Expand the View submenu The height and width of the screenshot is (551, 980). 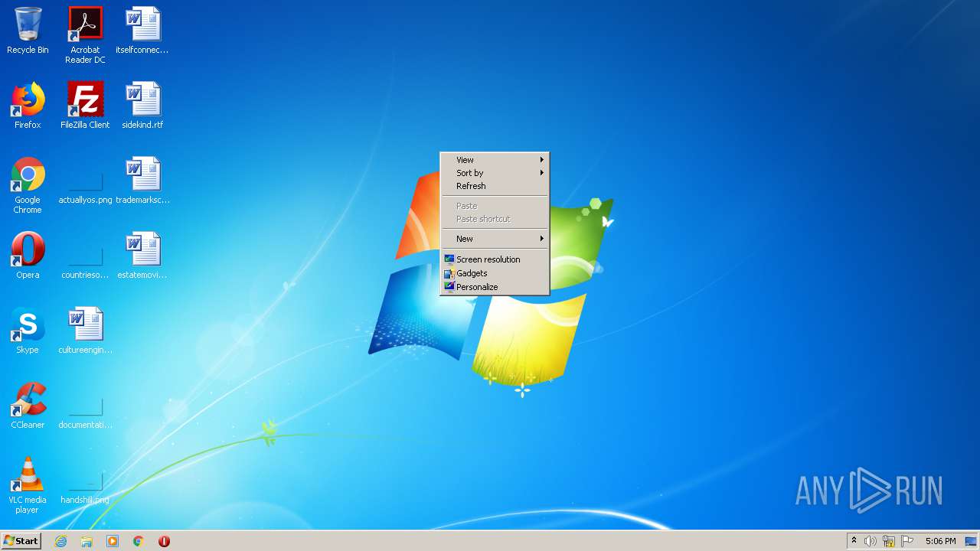[495, 160]
